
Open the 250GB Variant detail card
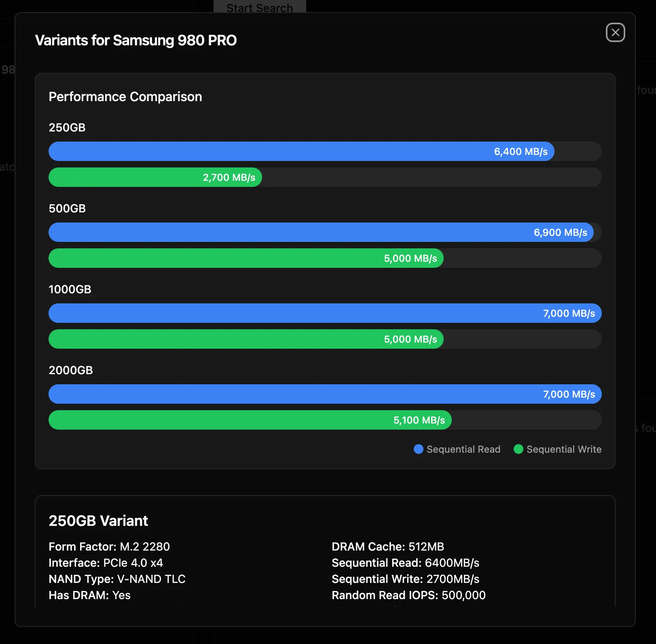(98, 521)
